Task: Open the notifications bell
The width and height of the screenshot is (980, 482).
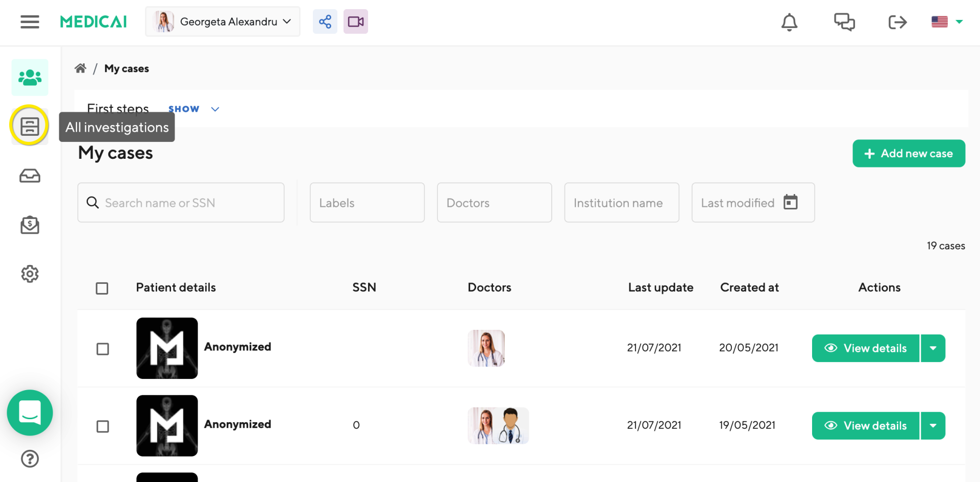Action: click(789, 22)
